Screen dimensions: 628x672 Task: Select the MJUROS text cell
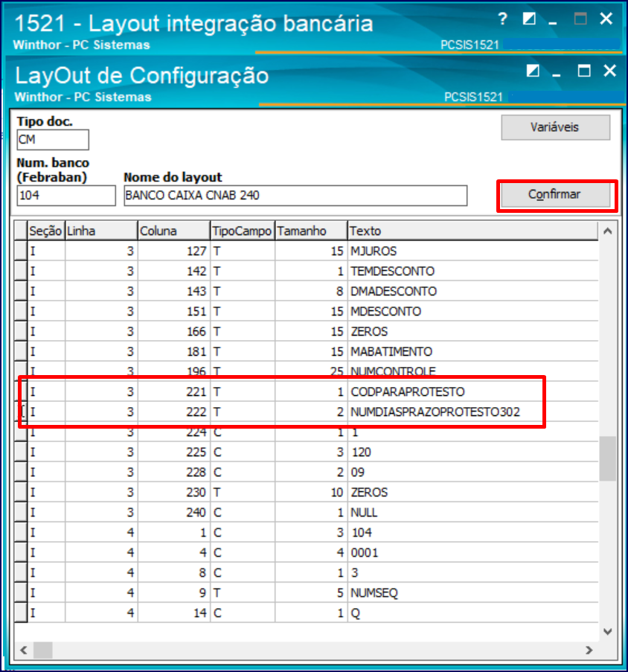pyautogui.click(x=473, y=251)
